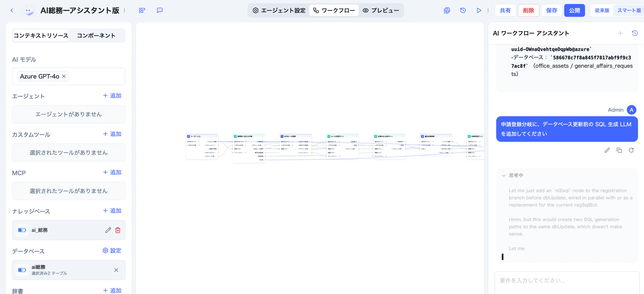Click the 保存 button

click(552, 10)
